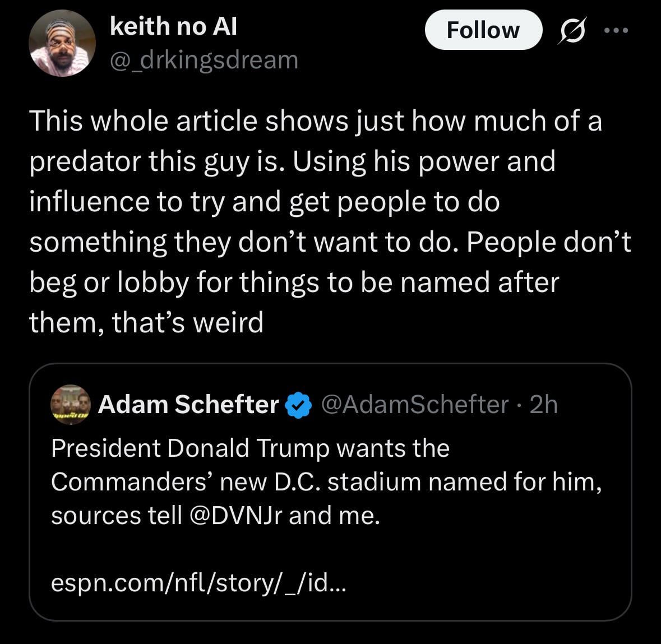This screenshot has width=661, height=644.
Task: Open the 'keith no AI' display name
Action: point(173,26)
